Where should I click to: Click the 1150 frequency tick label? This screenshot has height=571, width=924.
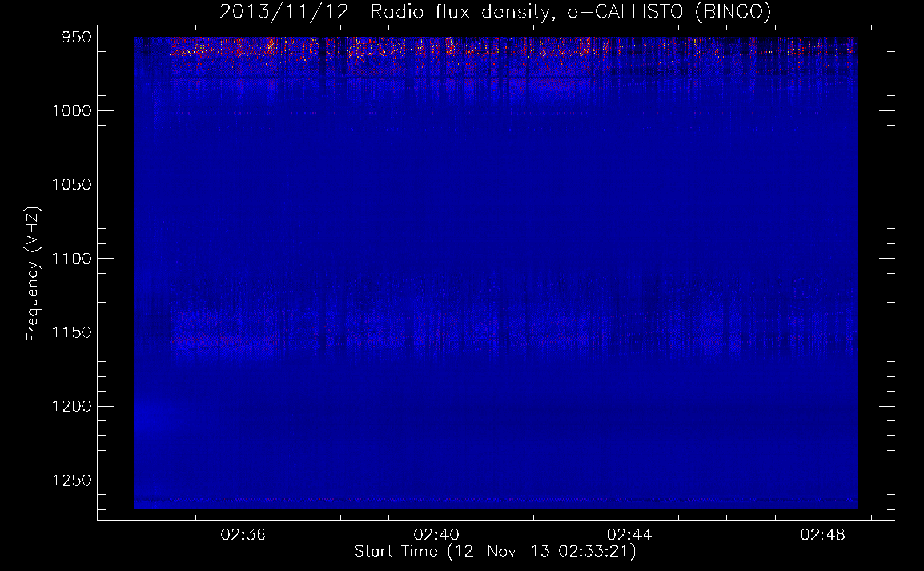tap(71, 332)
